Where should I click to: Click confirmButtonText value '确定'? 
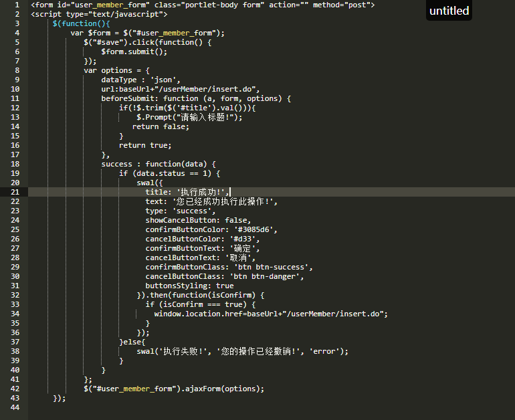click(x=242, y=249)
